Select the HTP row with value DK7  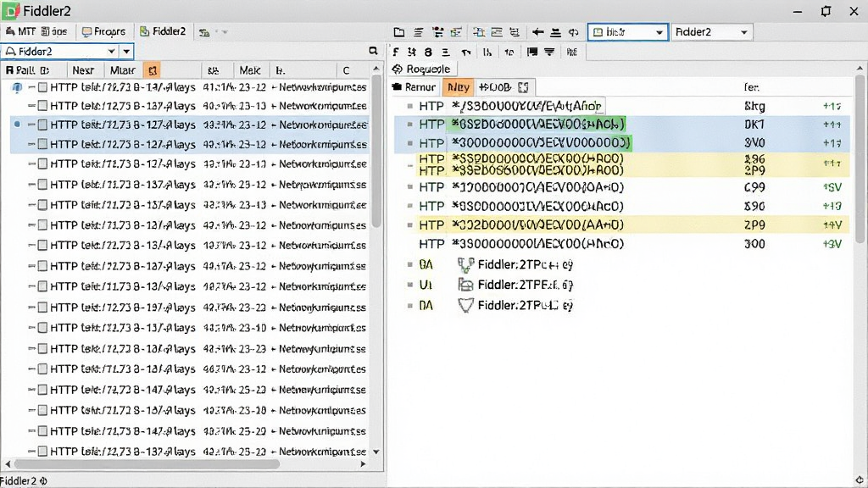(621, 125)
